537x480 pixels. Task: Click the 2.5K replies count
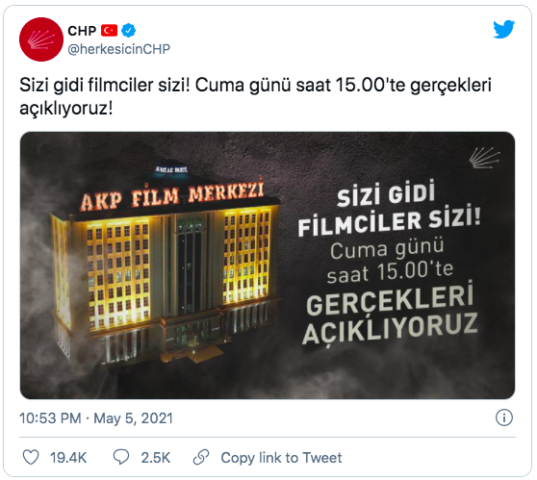(155, 458)
